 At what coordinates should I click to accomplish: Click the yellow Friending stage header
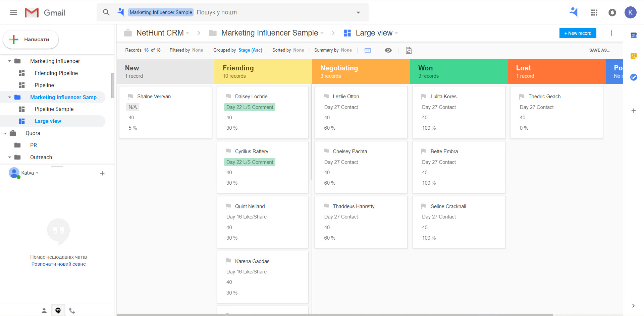coord(263,71)
